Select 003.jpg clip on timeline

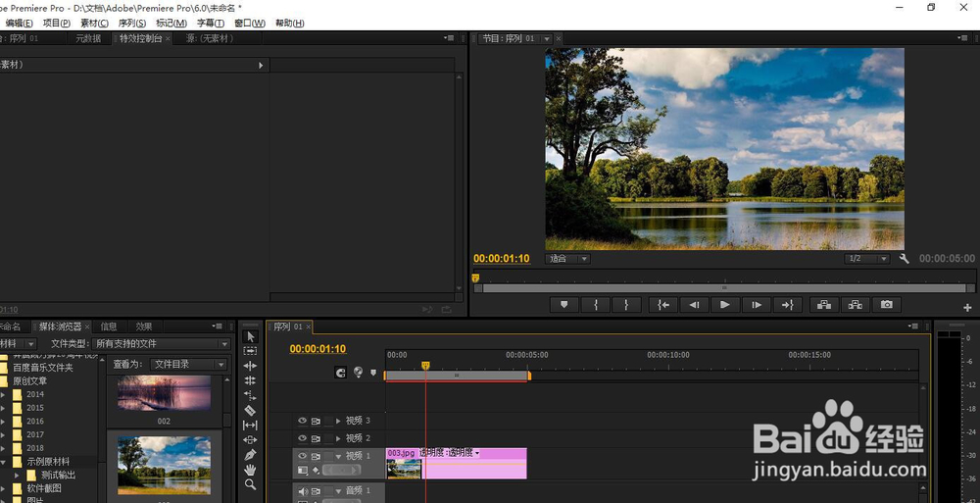click(457, 464)
